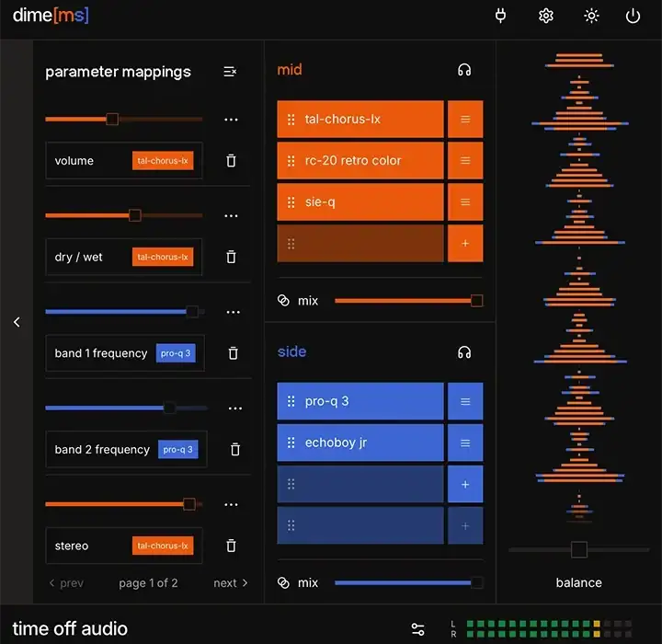662x644 pixels.
Task: Open settings gear icon
Action: [x=546, y=16]
